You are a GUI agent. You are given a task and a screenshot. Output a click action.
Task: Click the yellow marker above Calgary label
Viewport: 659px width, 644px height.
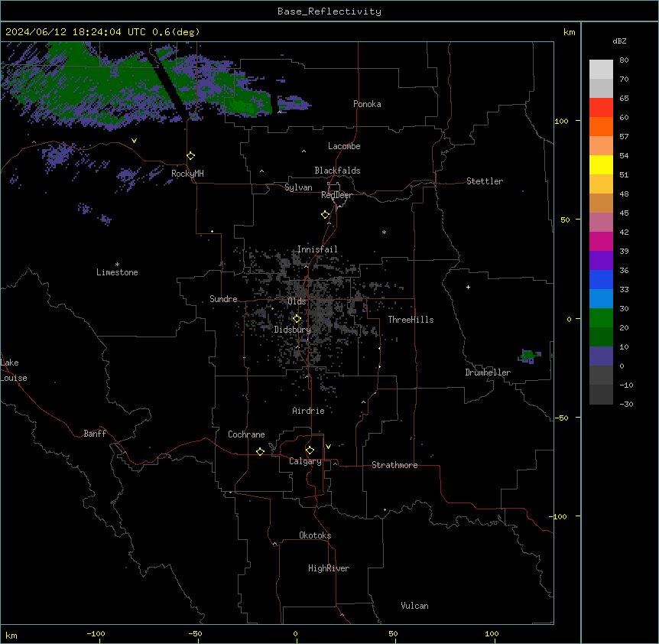tap(310, 450)
